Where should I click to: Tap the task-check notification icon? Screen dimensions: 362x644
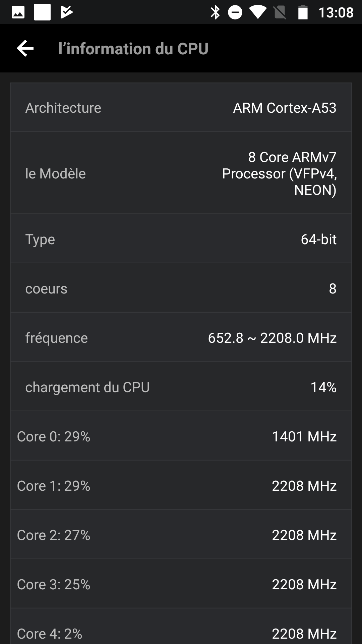tap(66, 12)
